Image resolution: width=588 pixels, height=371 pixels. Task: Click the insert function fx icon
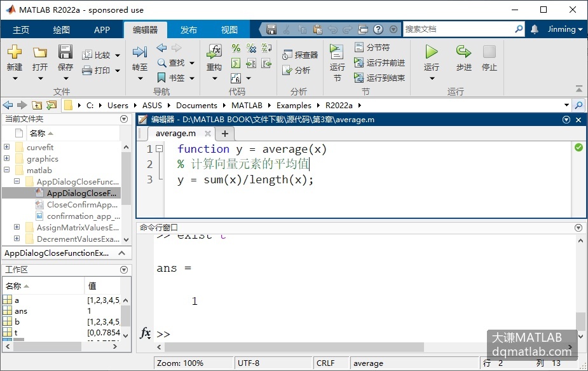(236, 78)
